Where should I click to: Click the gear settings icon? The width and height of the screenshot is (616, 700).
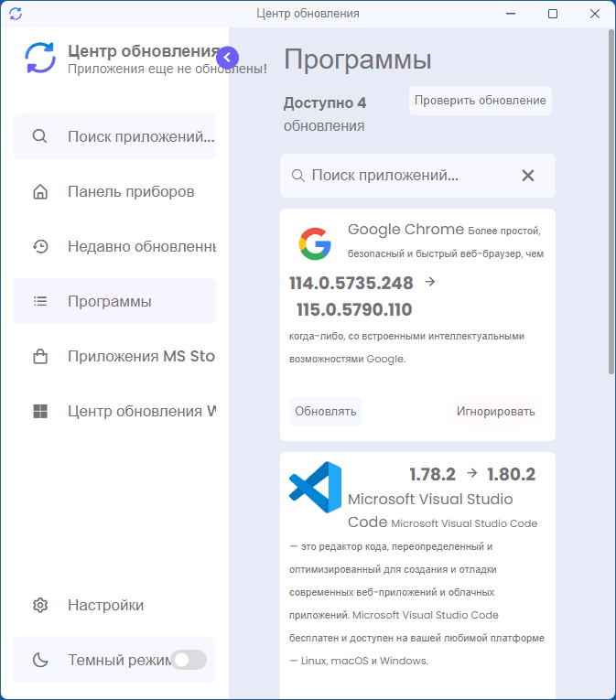click(x=40, y=606)
